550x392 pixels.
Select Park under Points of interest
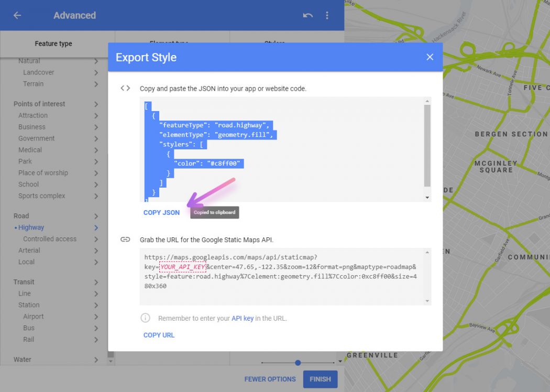tap(24, 161)
